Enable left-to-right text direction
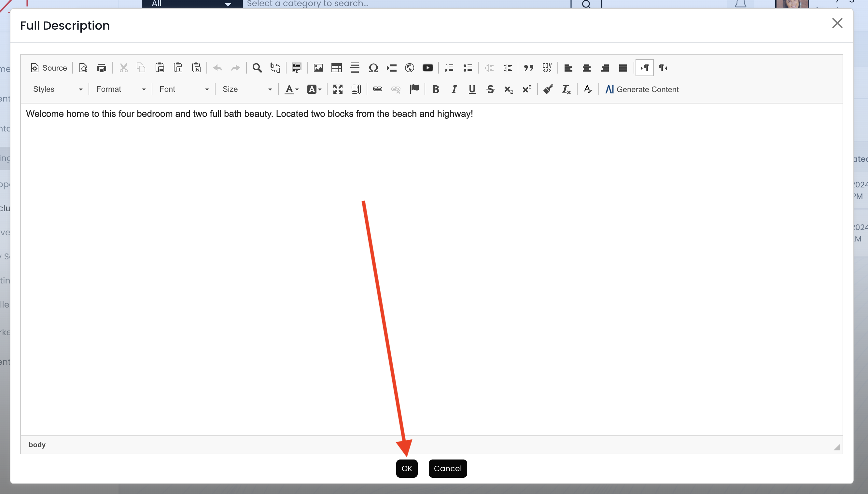This screenshot has width=868, height=494. tap(644, 68)
